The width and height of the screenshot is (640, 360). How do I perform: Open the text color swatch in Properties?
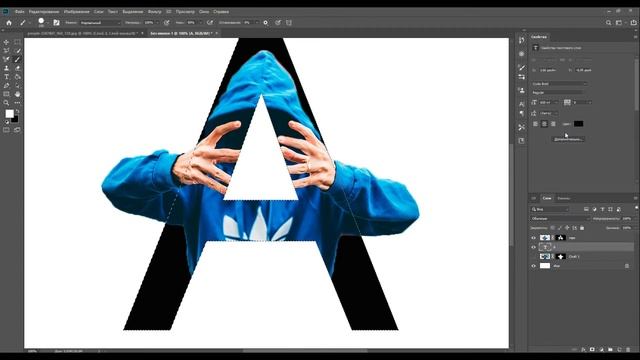578,124
